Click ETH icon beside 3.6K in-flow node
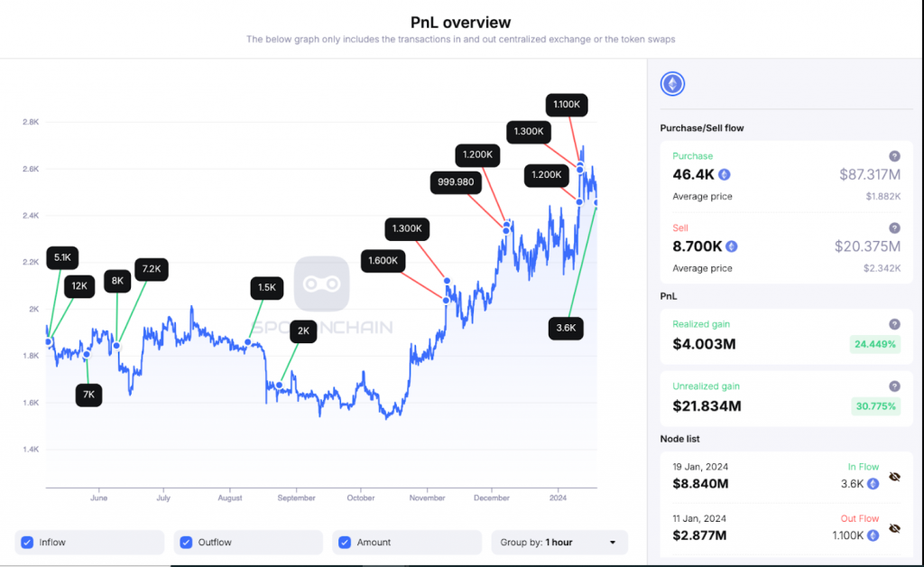Viewport: 924px width, 567px height. click(873, 484)
